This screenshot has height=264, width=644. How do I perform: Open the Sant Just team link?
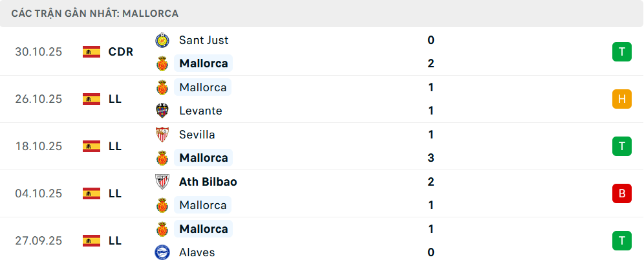(x=204, y=40)
